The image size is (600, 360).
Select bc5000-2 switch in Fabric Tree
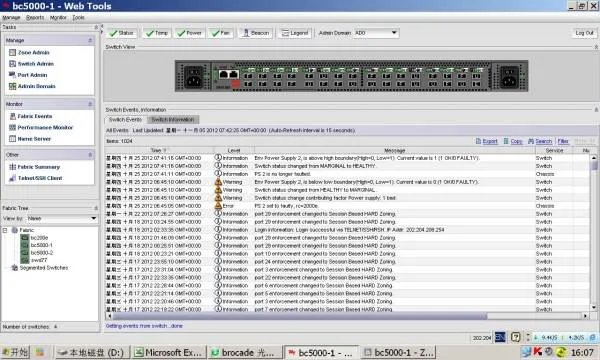41,253
